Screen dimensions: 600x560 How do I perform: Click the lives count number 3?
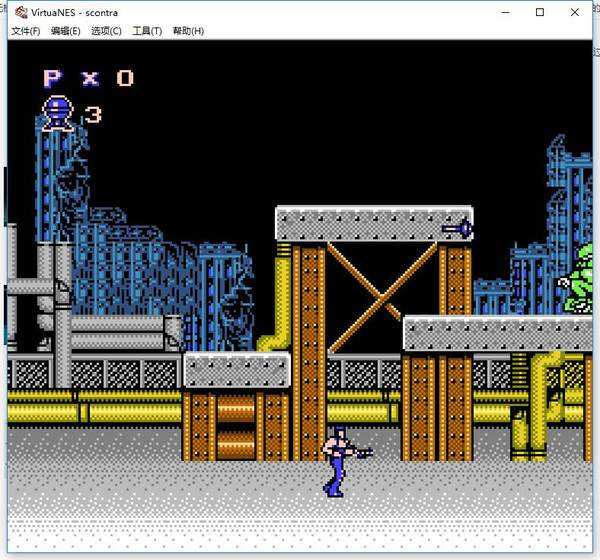[x=93, y=114]
